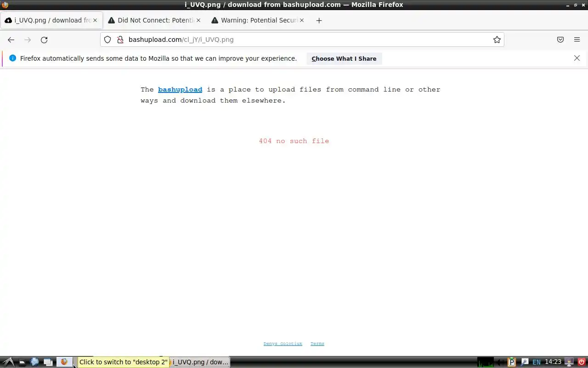Click the information icon in the notification bar
The width and height of the screenshot is (588, 368).
coord(12,58)
